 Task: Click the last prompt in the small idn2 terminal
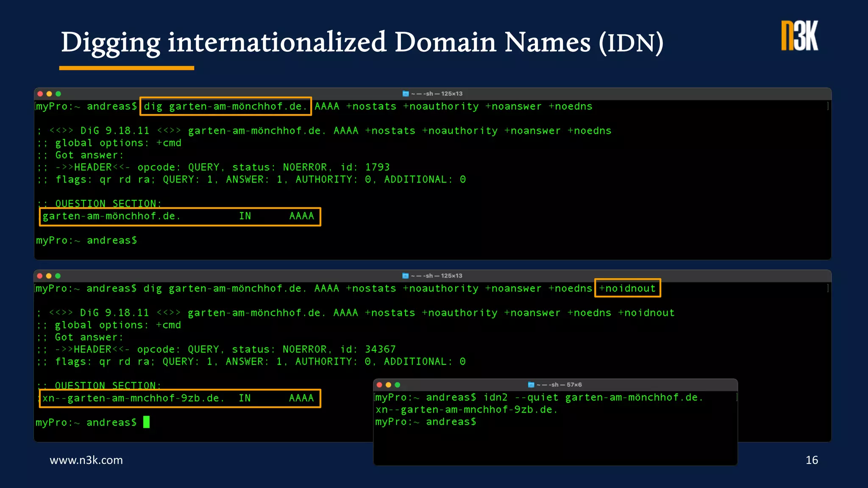pos(426,422)
